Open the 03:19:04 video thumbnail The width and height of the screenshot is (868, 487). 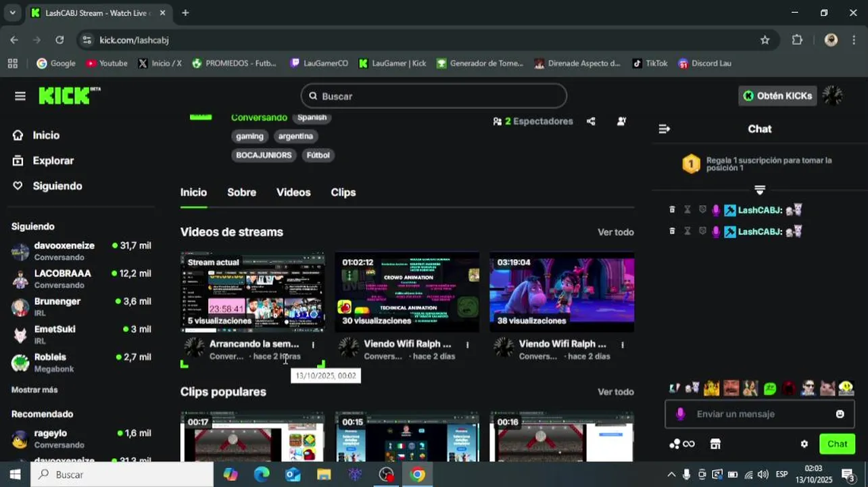[x=562, y=292]
